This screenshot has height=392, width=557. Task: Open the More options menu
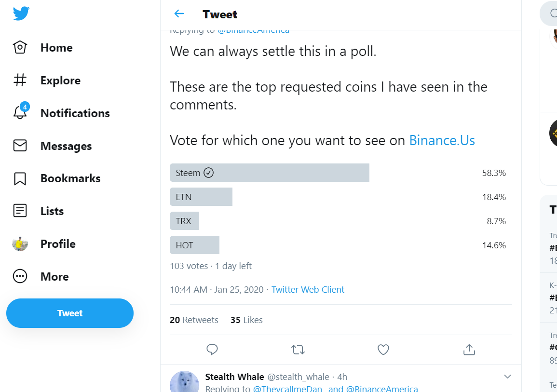[41, 276]
